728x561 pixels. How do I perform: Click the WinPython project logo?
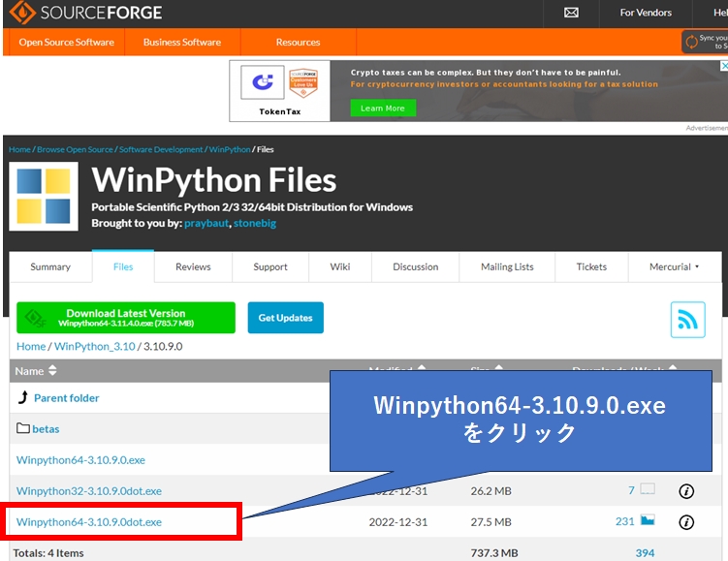click(44, 197)
